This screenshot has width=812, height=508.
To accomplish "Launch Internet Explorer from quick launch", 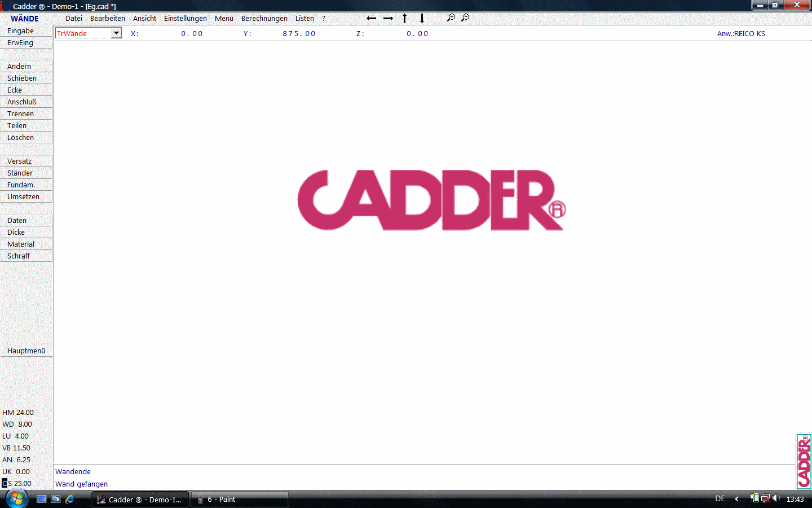I will pyautogui.click(x=70, y=499).
